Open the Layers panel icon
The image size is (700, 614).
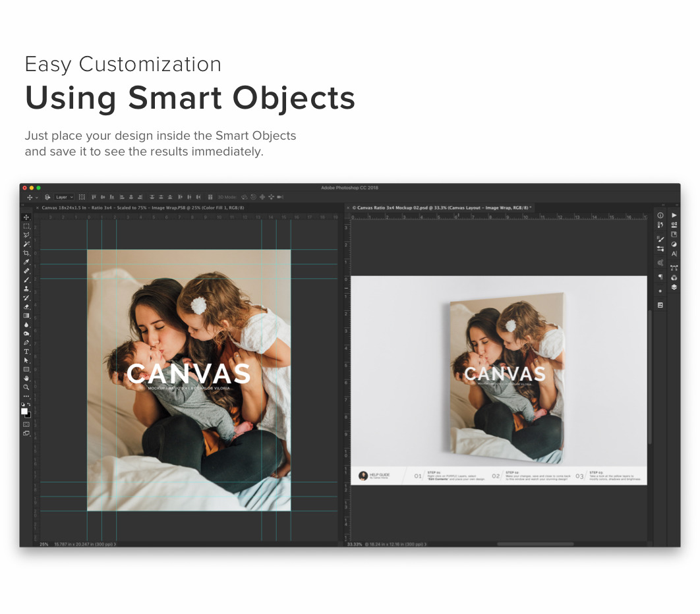point(674,287)
